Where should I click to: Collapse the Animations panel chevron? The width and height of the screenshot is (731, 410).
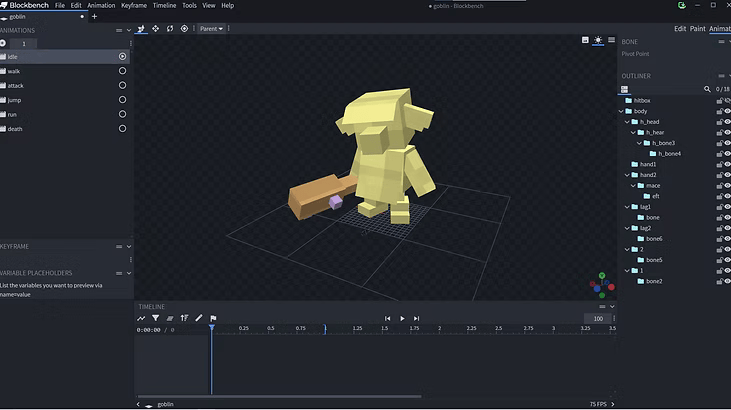tap(129, 30)
